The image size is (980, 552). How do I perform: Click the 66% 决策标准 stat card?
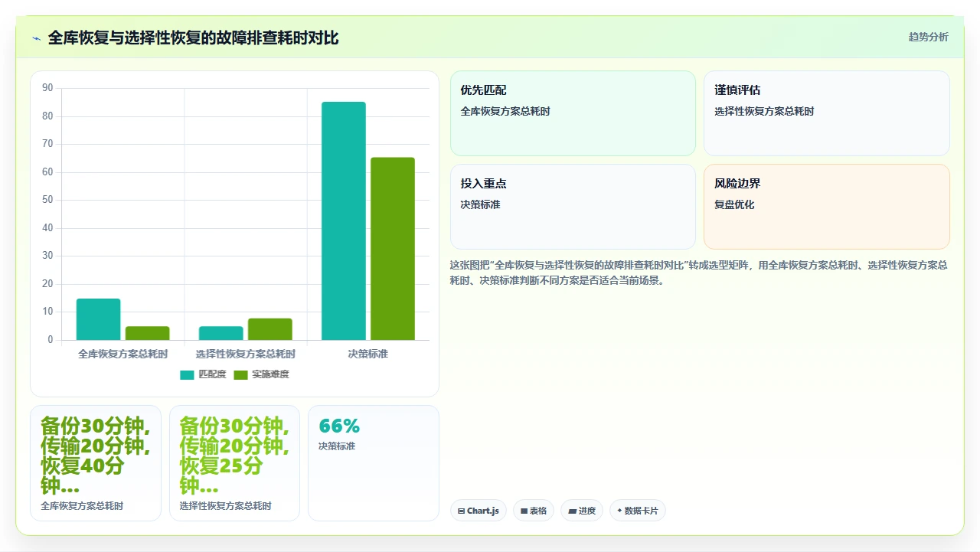pos(374,463)
